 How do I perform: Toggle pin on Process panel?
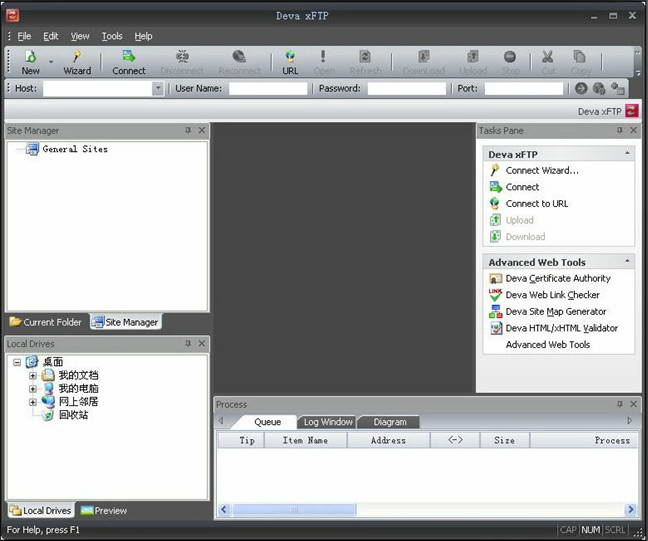click(619, 405)
